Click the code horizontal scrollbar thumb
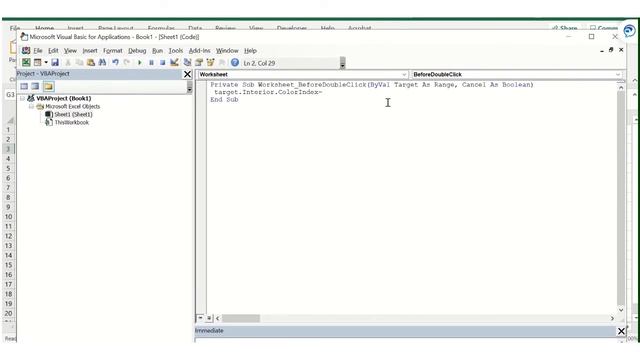The image size is (640, 360). [241, 318]
